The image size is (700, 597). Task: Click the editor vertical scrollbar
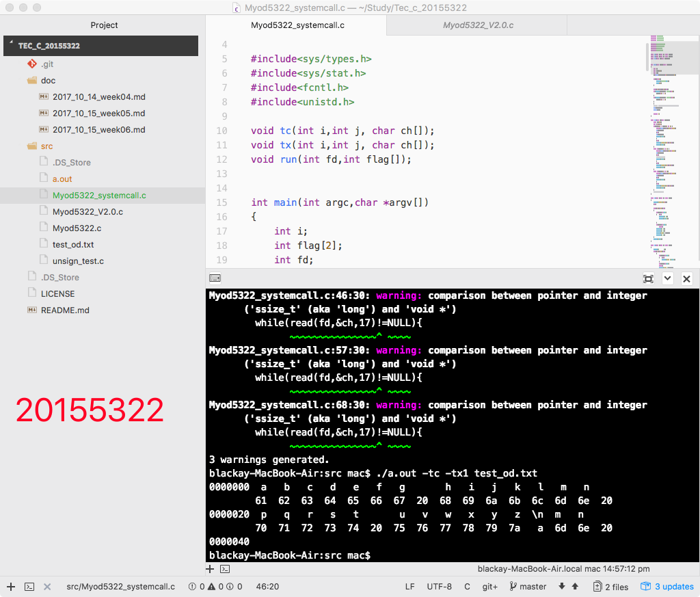[647, 57]
